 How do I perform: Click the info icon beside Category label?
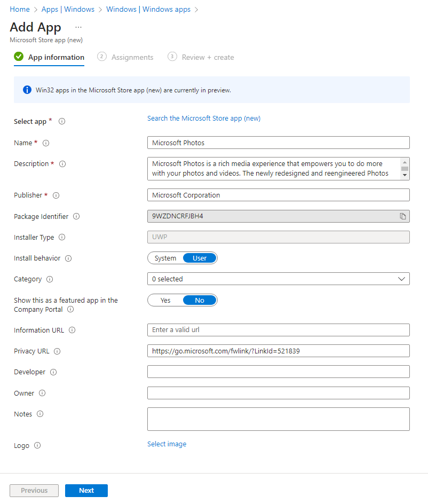50,279
